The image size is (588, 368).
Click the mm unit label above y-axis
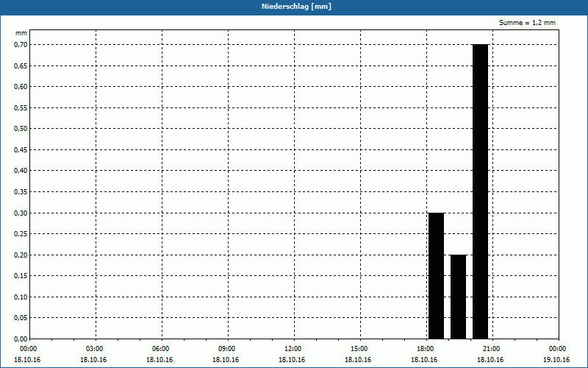pos(21,33)
